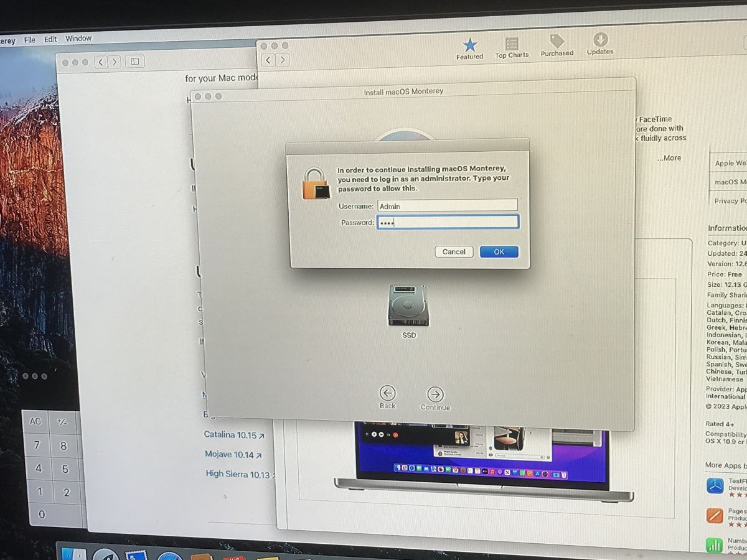This screenshot has height=560, width=747.
Task: Click the Password input field
Action: [447, 222]
